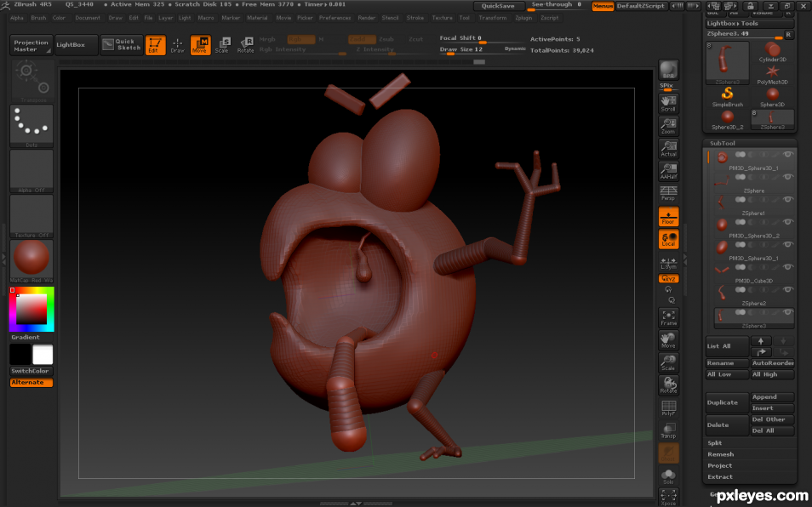Screen dimensions: 812x507
Task: Select the Scale mode in top shelf
Action: pyautogui.click(x=223, y=45)
